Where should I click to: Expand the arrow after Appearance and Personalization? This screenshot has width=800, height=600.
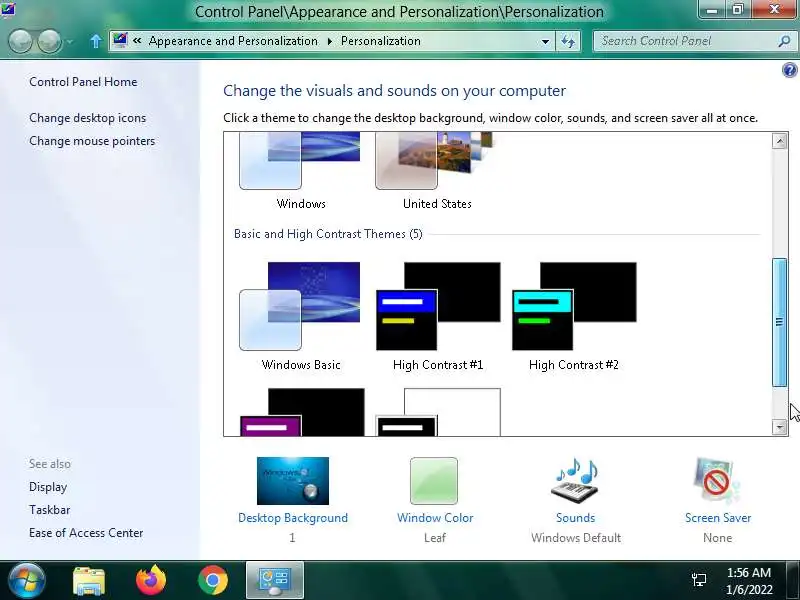tap(330, 41)
